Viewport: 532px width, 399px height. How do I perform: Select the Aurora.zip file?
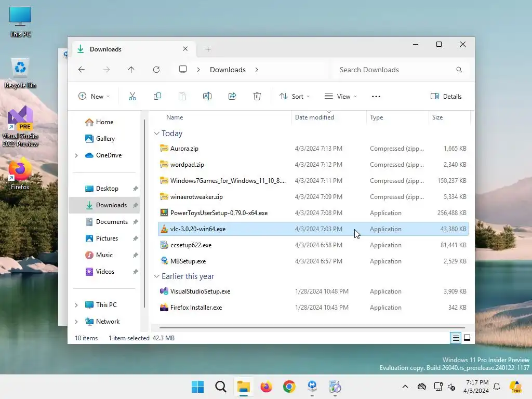313,149
